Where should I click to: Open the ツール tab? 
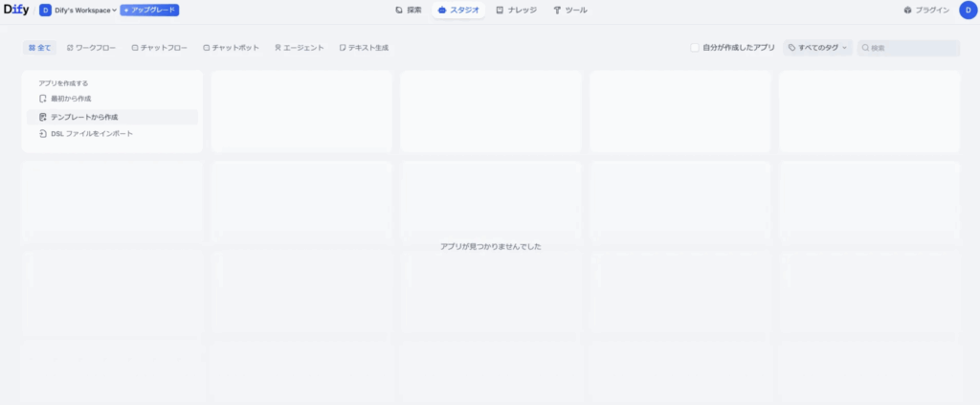570,11
